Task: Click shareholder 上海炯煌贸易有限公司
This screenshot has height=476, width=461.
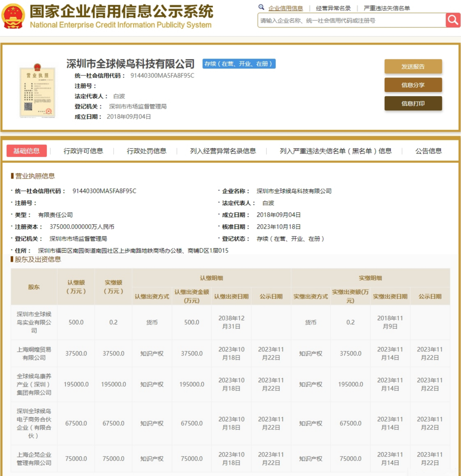Action: [34, 353]
